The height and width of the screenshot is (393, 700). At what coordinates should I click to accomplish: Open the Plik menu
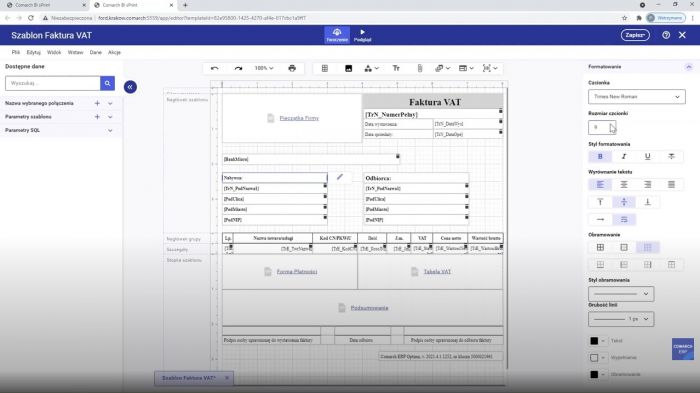tap(16, 52)
